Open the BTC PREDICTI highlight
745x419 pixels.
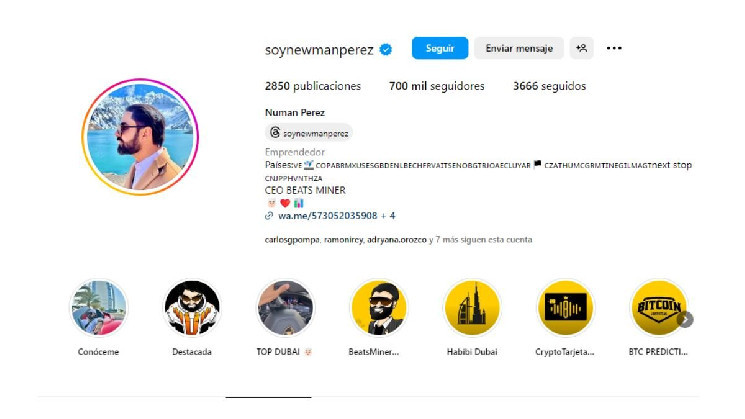[658, 318]
